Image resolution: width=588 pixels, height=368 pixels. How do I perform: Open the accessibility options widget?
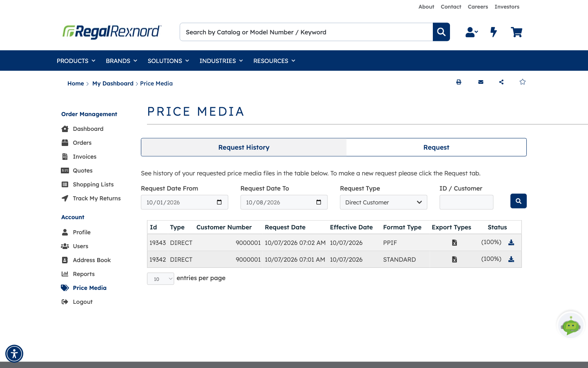(14, 354)
